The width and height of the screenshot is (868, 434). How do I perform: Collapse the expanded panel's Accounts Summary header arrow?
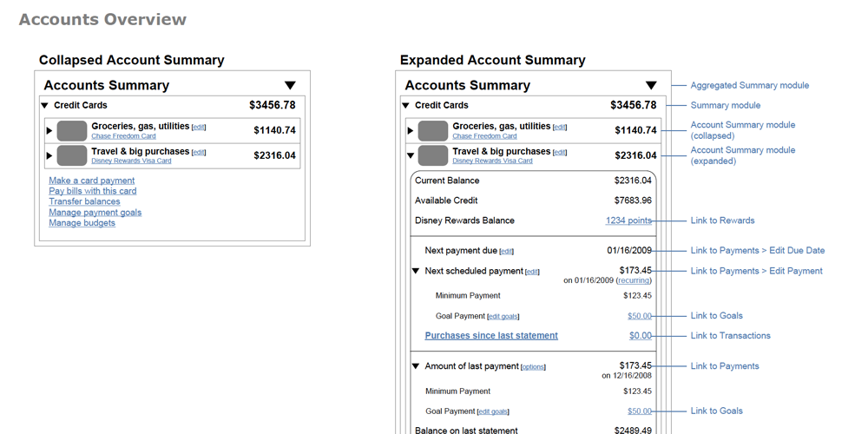(x=651, y=85)
